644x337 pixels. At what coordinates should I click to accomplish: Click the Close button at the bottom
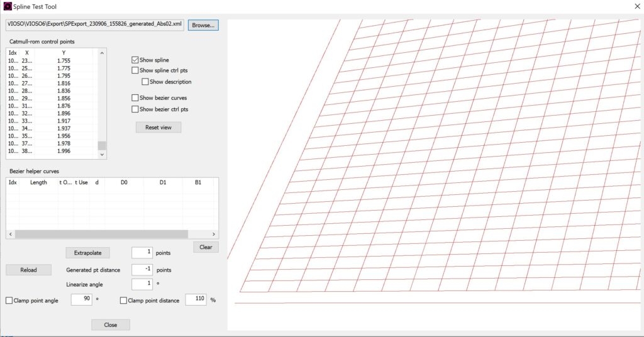(x=111, y=325)
